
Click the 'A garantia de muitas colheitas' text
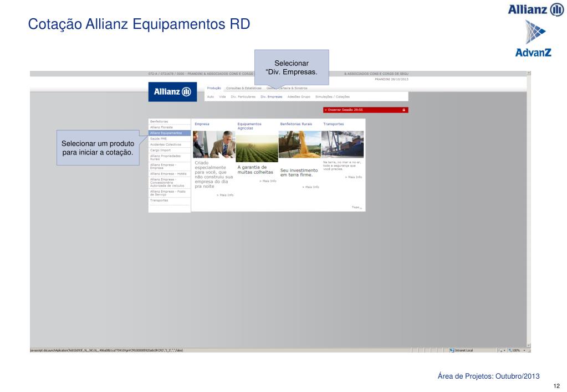pos(256,170)
